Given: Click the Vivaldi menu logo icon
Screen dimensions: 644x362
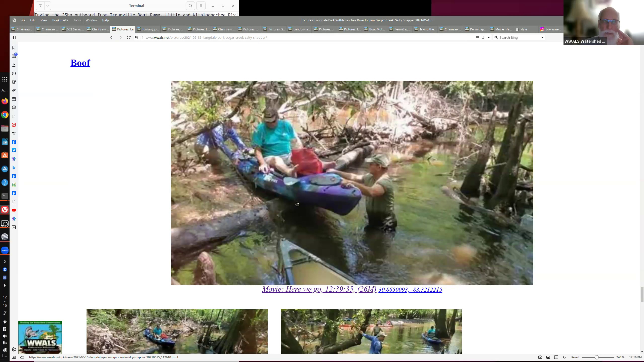Looking at the screenshot, I should [14, 20].
